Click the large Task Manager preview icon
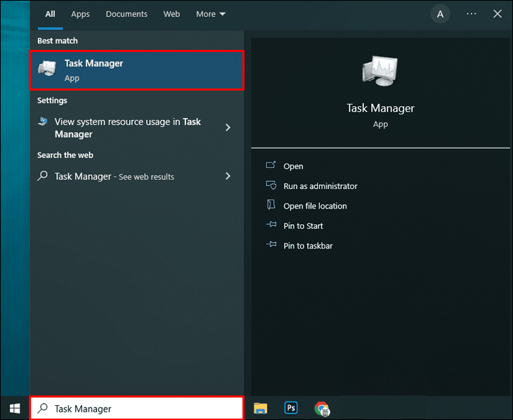Screen dimensions: 513x420 coord(380,71)
